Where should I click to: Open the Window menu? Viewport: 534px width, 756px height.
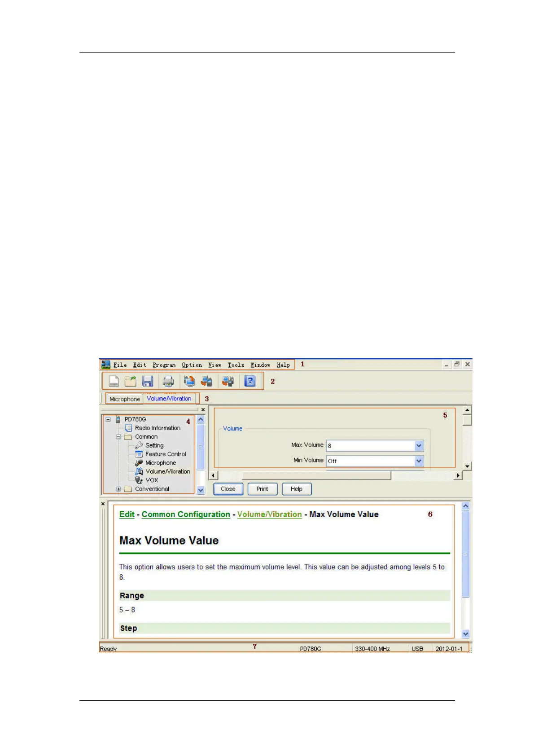coord(260,365)
